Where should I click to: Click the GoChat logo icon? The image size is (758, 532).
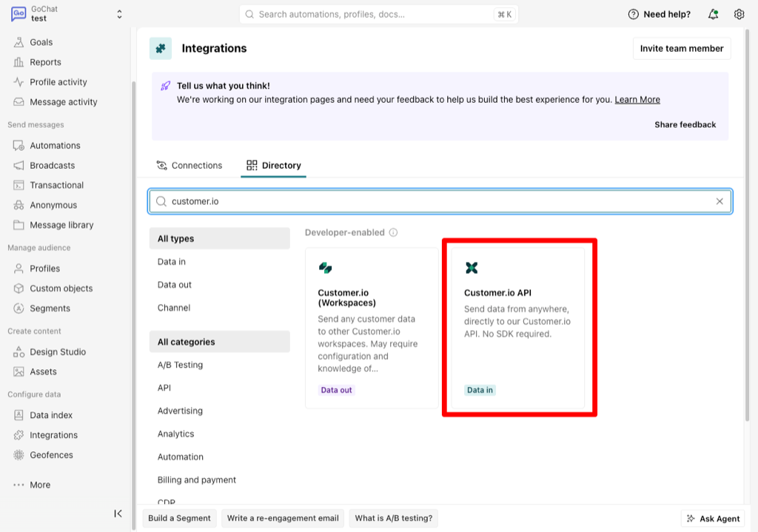point(19,13)
